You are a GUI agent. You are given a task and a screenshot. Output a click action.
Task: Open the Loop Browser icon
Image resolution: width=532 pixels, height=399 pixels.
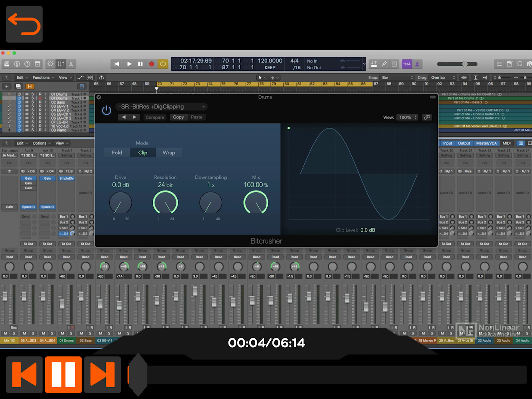point(520,64)
